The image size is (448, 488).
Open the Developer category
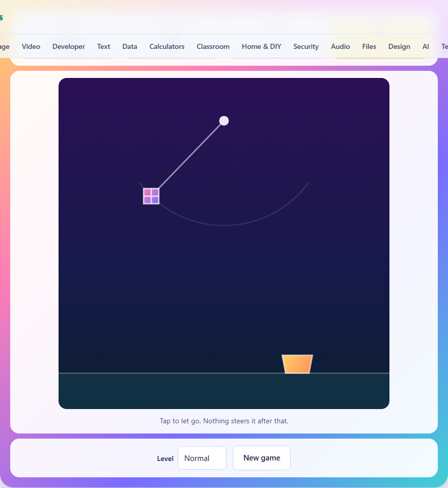[68, 46]
